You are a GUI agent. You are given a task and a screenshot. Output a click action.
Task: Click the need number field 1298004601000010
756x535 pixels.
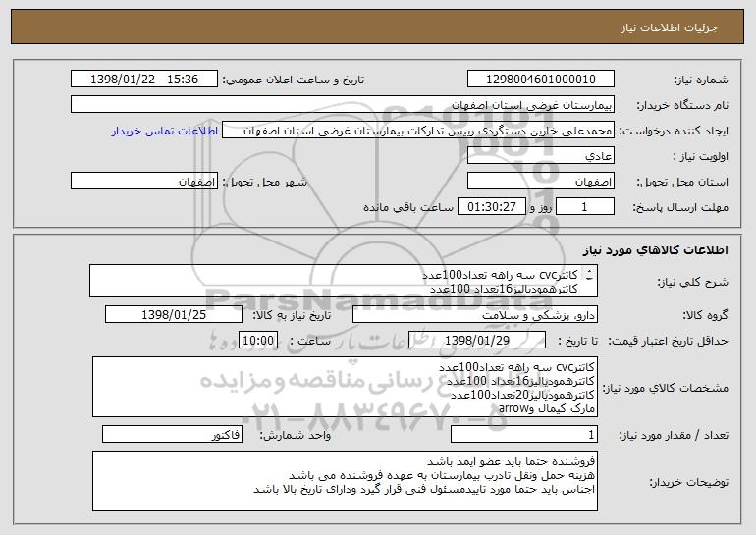(540, 80)
